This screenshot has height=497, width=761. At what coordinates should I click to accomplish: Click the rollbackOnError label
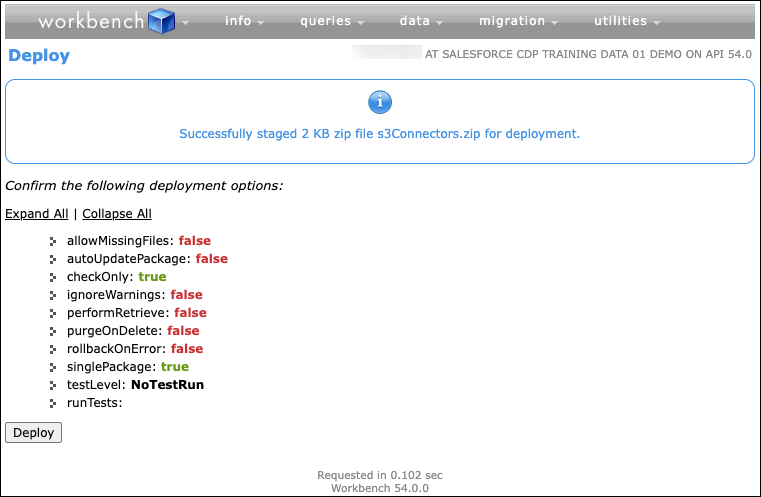pos(116,348)
